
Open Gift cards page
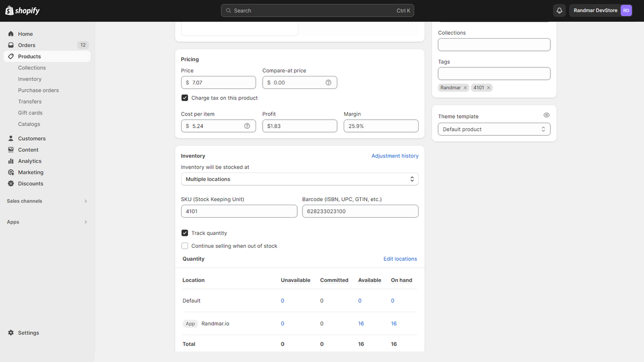30,113
